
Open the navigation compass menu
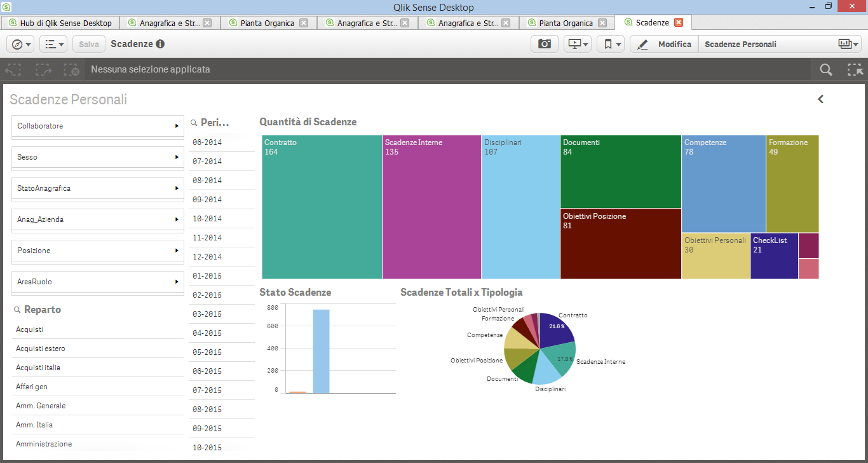click(x=20, y=44)
